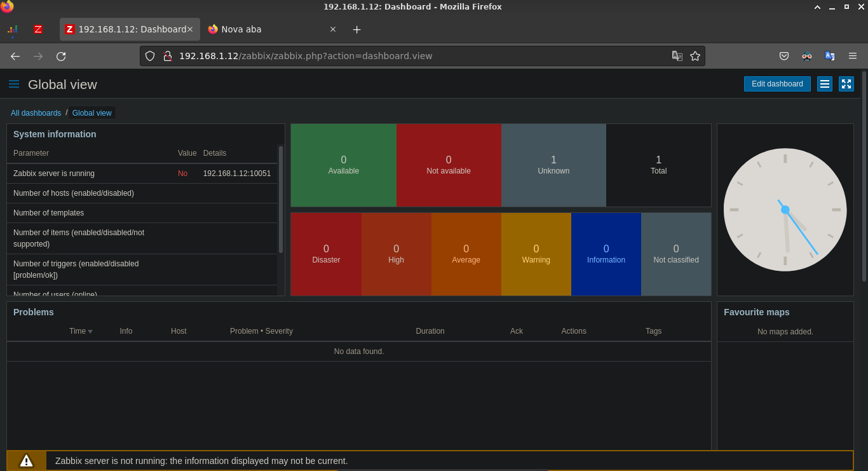Viewport: 868px width, 471px height.
Task: Click the Duration column header
Action: (430, 331)
